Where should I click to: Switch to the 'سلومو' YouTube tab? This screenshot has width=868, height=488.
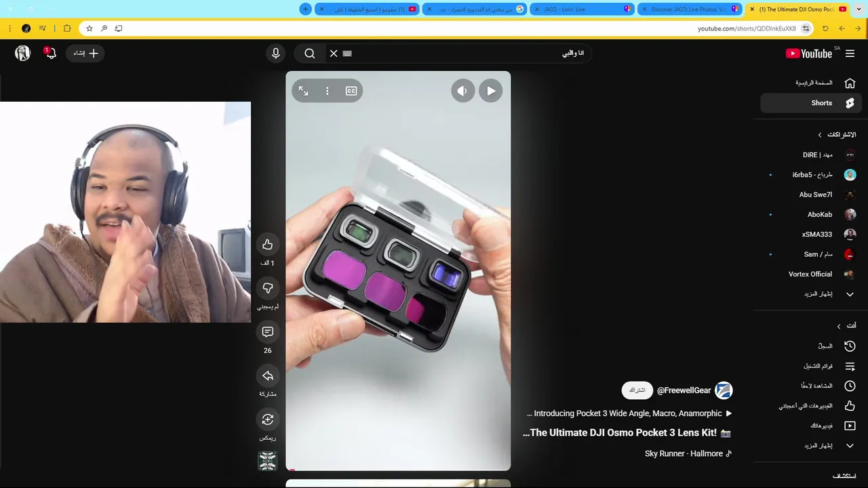pos(367,9)
